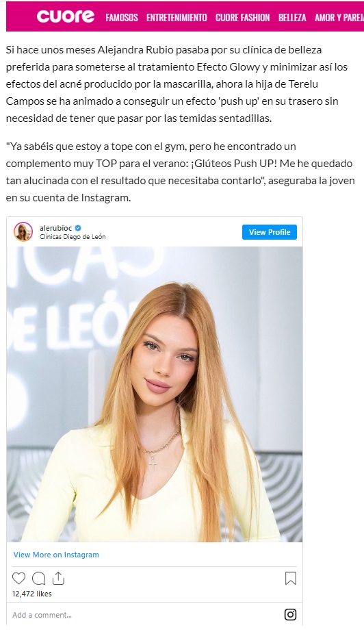364x632 pixels.
Task: Follow the View More on Instagram link
Action: tap(56, 555)
